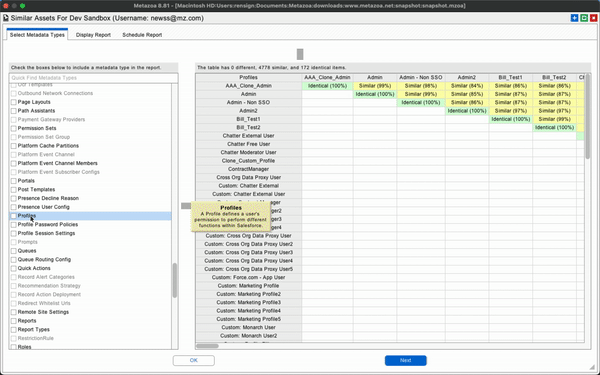Tick the Presence Decline Reason checkbox
The image size is (600, 375).
pos(14,198)
